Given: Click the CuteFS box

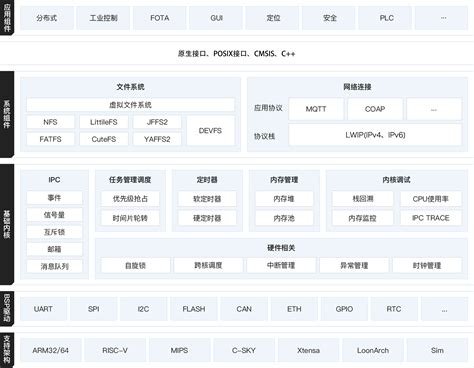Looking at the screenshot, I should pyautogui.click(x=104, y=139).
